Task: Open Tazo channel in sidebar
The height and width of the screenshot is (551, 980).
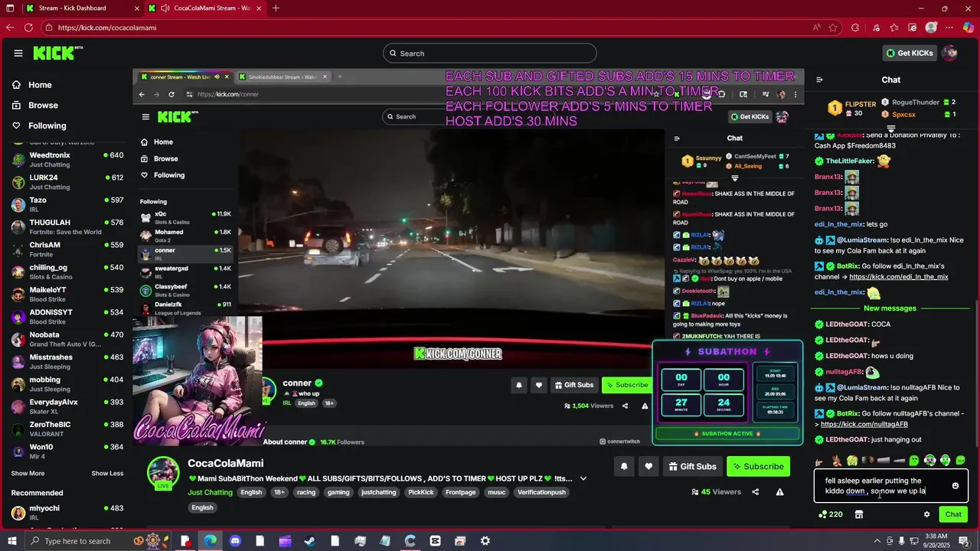Action: click(x=67, y=205)
